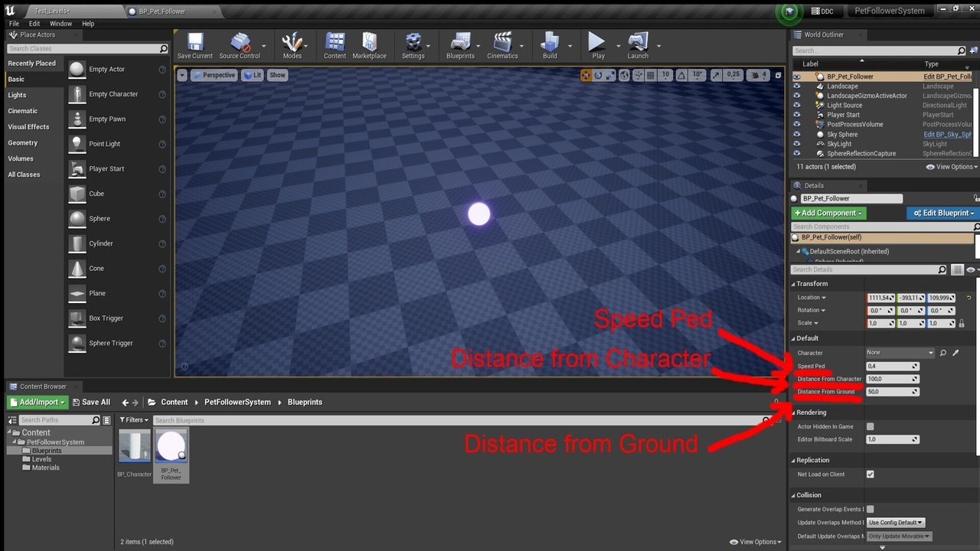This screenshot has height=551, width=980.
Task: Click the Add Component button
Action: tap(828, 214)
